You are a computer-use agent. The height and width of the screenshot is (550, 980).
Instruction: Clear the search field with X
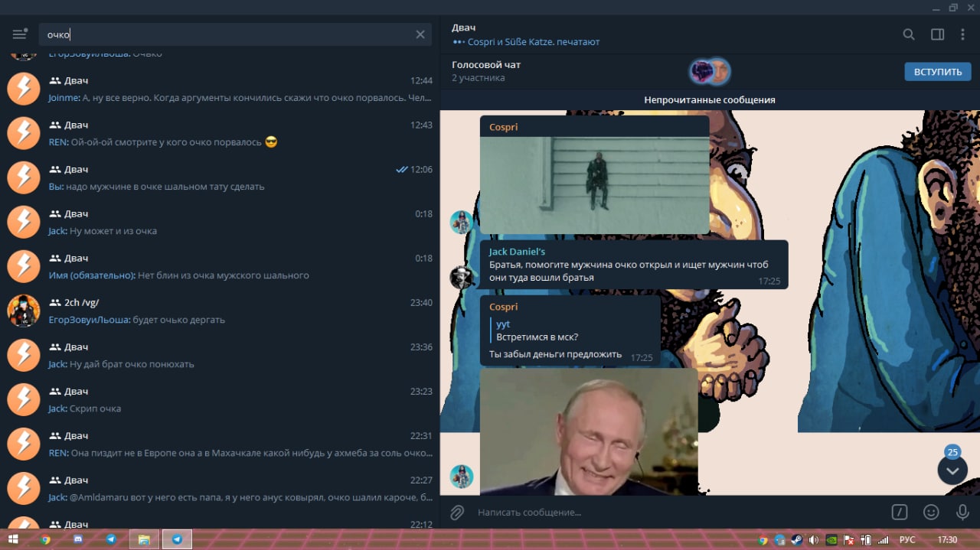(x=420, y=34)
